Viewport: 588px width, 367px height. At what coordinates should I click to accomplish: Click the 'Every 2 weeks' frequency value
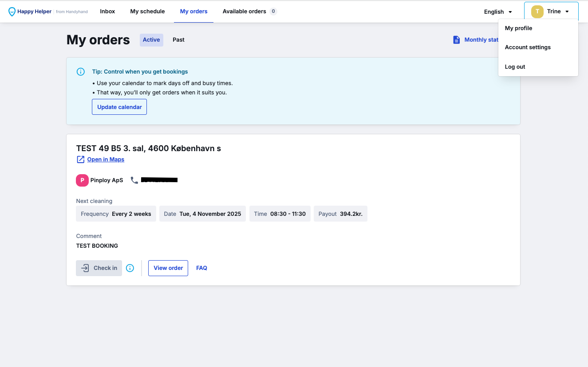(131, 214)
